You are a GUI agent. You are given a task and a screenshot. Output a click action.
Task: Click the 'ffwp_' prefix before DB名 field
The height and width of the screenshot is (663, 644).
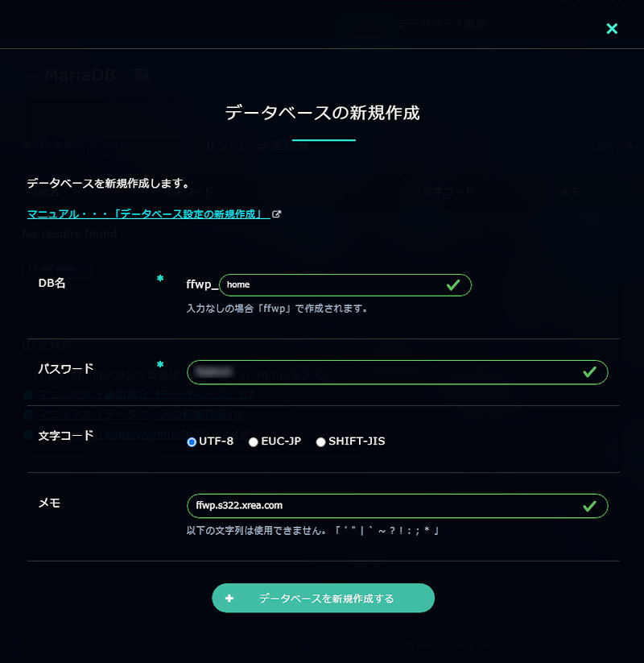201,284
